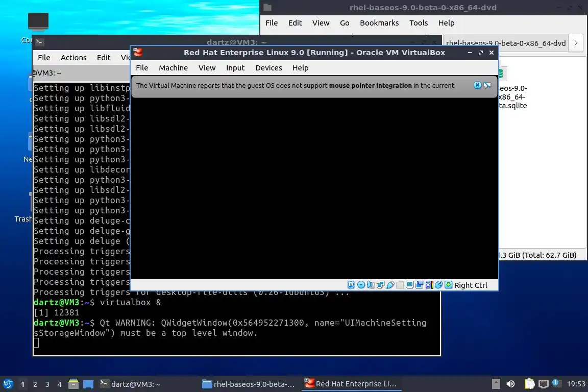Switch to rhel-baseos file manager taskbar entry
Image resolution: width=588 pixels, height=392 pixels.
pos(248,384)
